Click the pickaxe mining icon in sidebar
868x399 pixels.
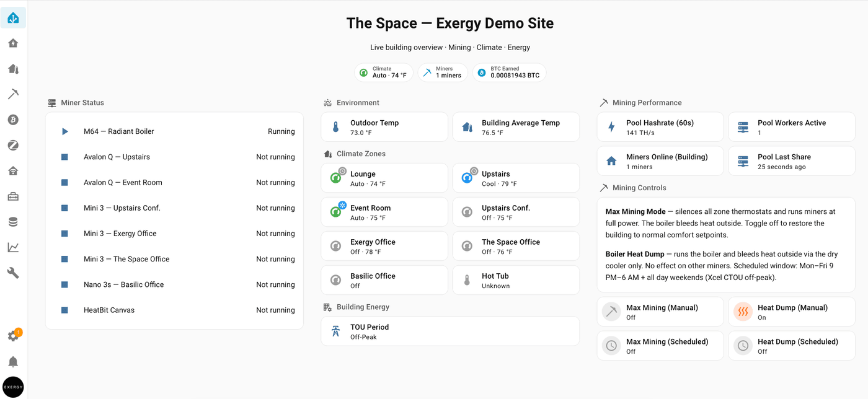point(13,94)
